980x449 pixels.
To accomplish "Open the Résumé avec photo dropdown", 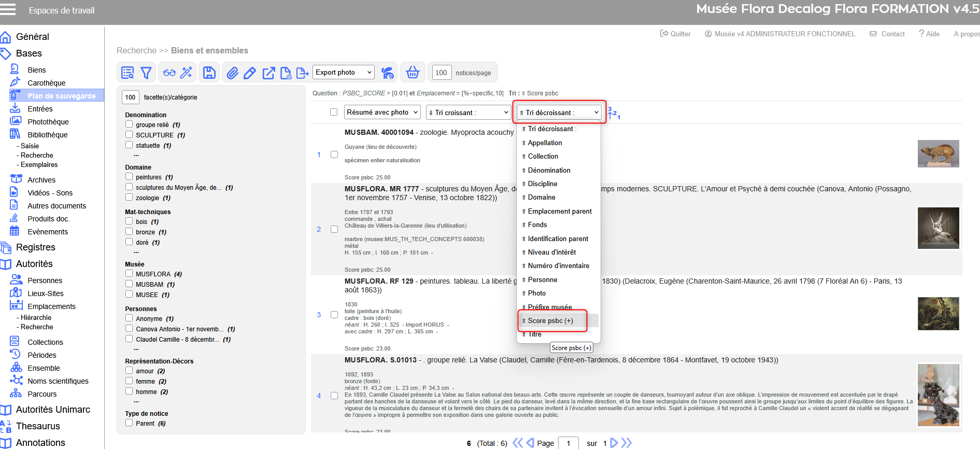I will (x=382, y=112).
